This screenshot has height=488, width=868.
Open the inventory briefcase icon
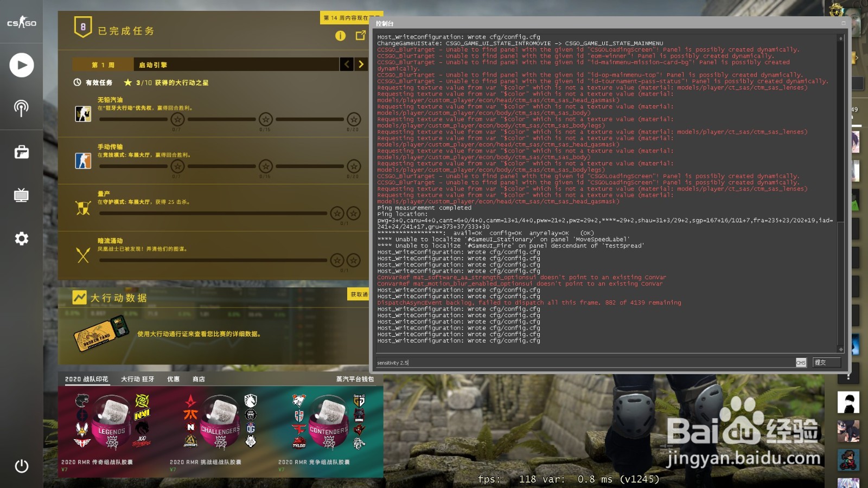pyautogui.click(x=21, y=153)
